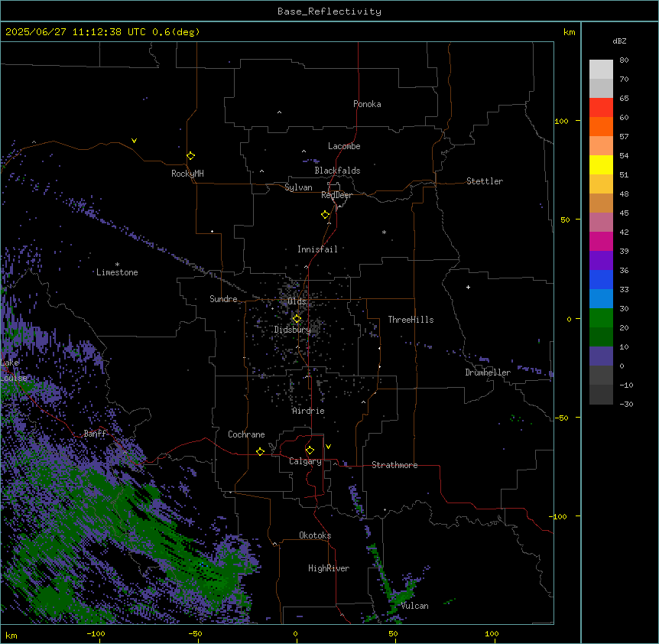
Task: Click the yellow diamond marker below Cochrane
Action: tap(260, 451)
